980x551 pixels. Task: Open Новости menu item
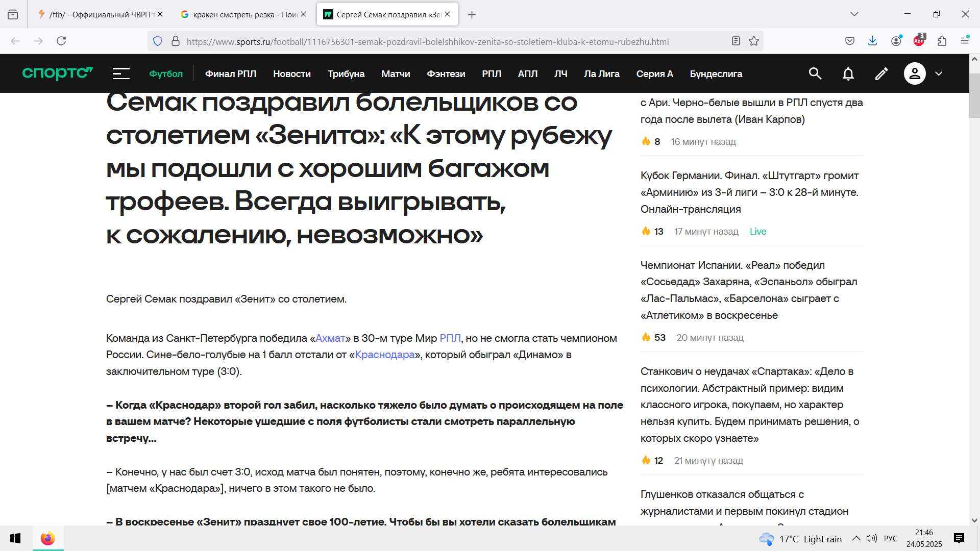pos(292,73)
